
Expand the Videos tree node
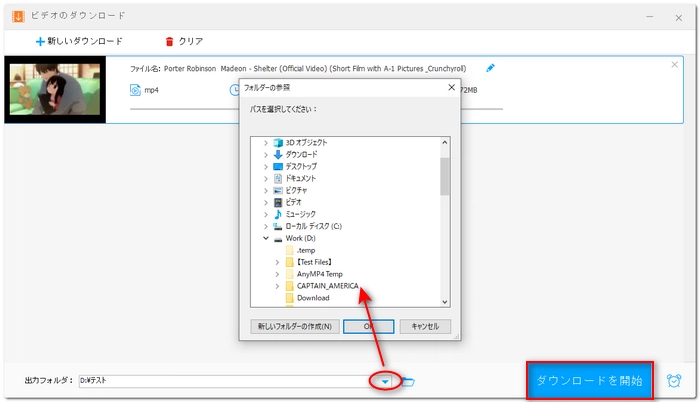(x=266, y=202)
